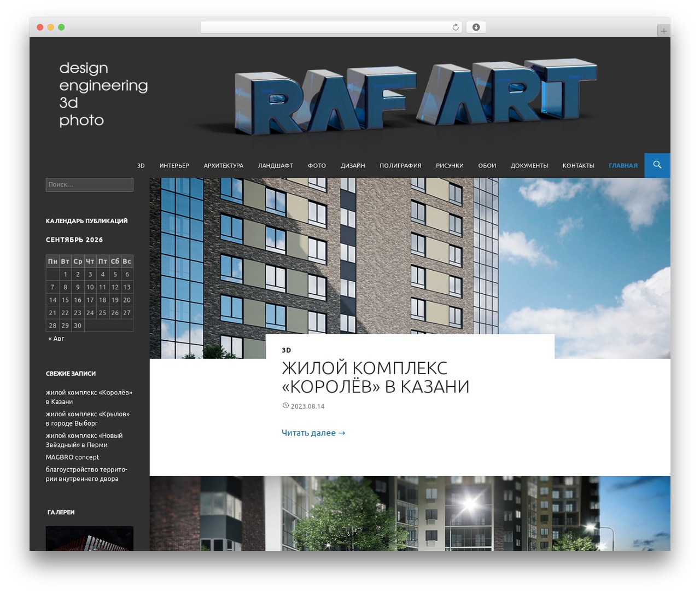Viewport: 700px width, 593px height.
Task: Select ЛАНДШАФТ in the navigation
Action: 276,166
